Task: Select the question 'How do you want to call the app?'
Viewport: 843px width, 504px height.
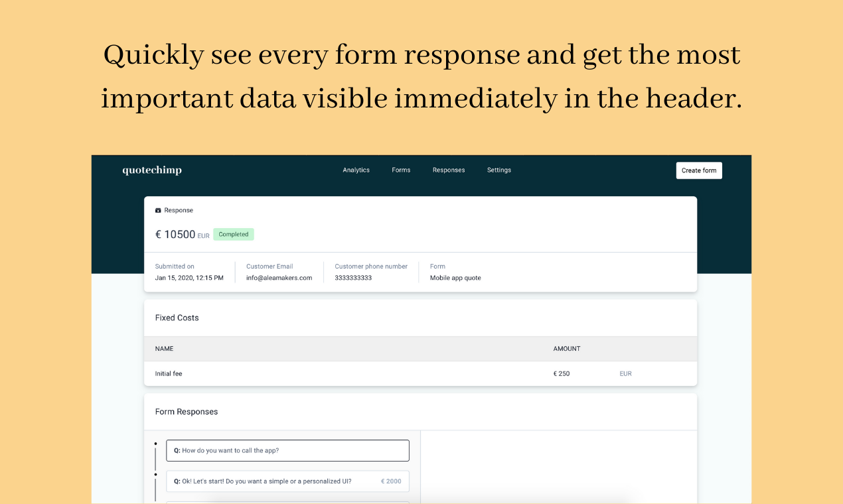Action: pos(287,450)
